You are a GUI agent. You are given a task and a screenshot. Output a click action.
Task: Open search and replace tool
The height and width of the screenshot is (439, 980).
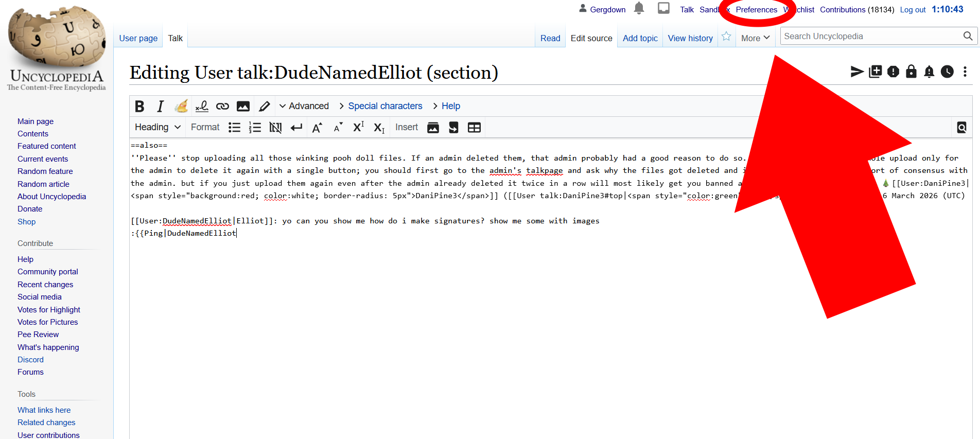click(961, 128)
